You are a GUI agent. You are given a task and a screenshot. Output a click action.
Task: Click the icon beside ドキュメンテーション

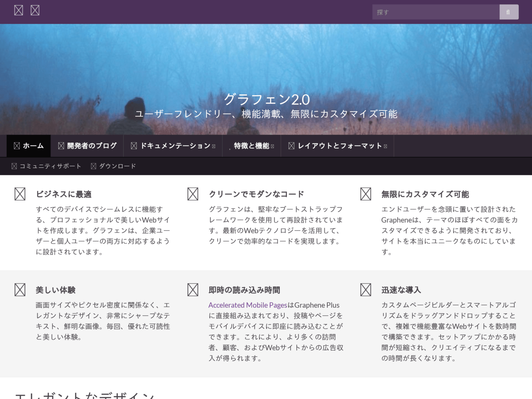pyautogui.click(x=134, y=146)
